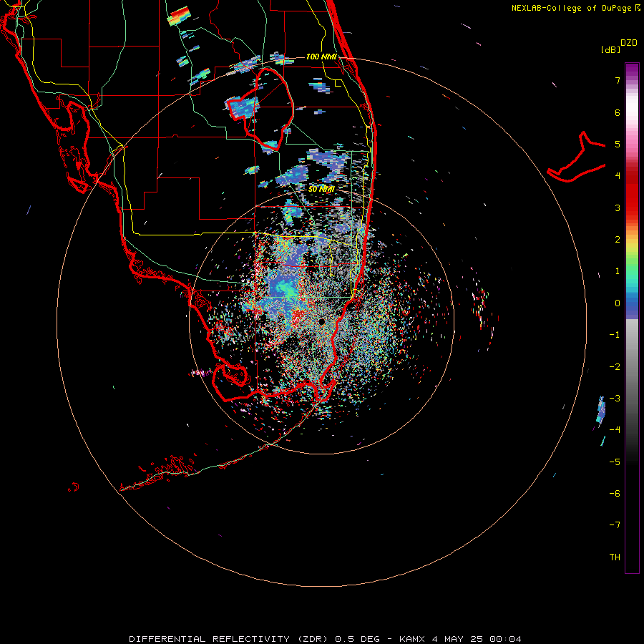Select the -1 value on the scale
This screenshot has width=644, height=644.
coord(615,335)
